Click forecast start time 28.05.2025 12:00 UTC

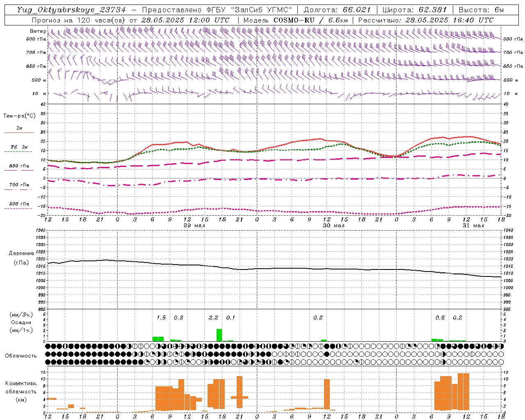[x=185, y=20]
